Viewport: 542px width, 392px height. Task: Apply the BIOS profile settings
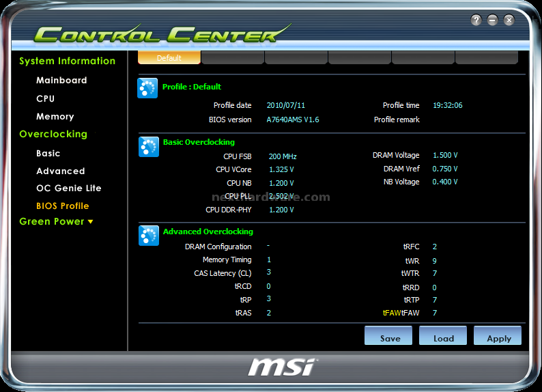[498, 335]
